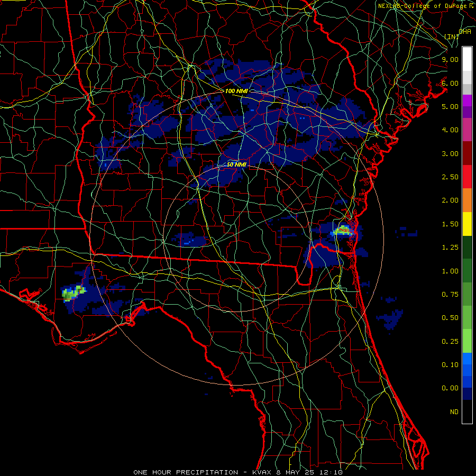Click the ND legend label
Image resolution: width=476 pixels, height=476 pixels.
(x=454, y=412)
